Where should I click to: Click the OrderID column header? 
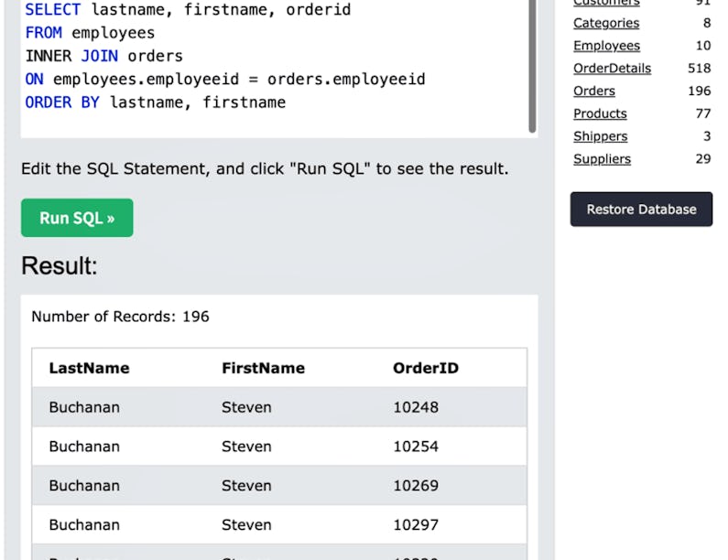pyautogui.click(x=426, y=368)
